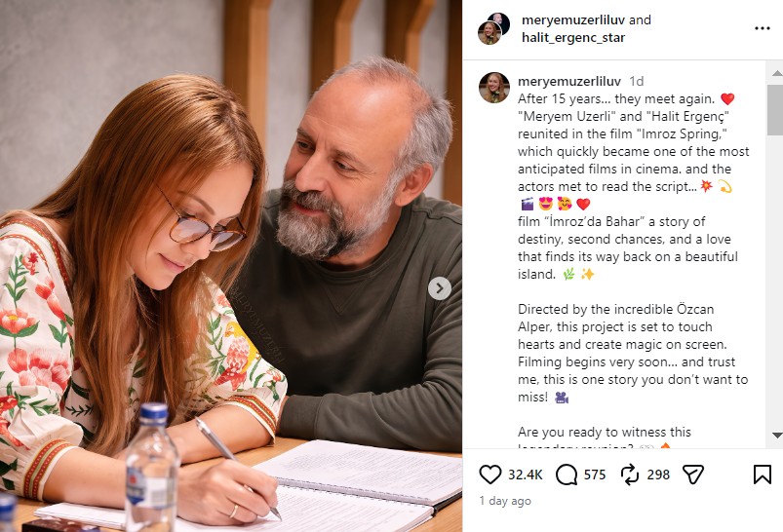Screen dimensions: 783x532
Task: Open the three-dot more options menu
Action: [x=762, y=28]
